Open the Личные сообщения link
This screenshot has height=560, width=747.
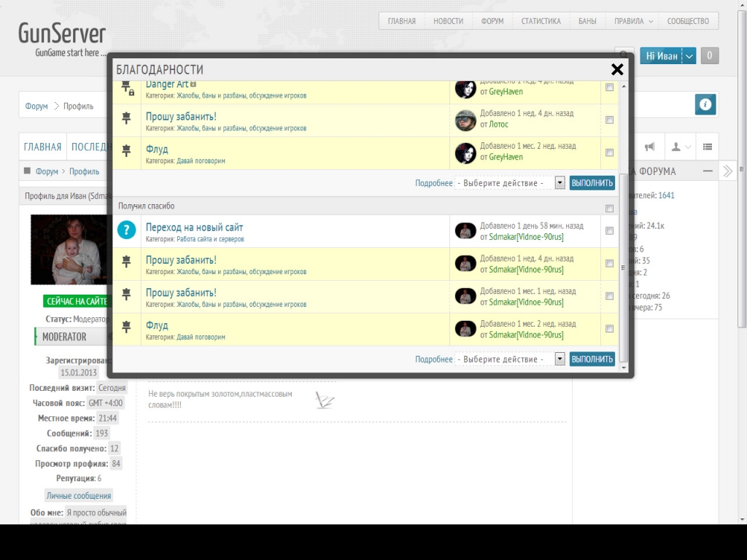pos(79,496)
